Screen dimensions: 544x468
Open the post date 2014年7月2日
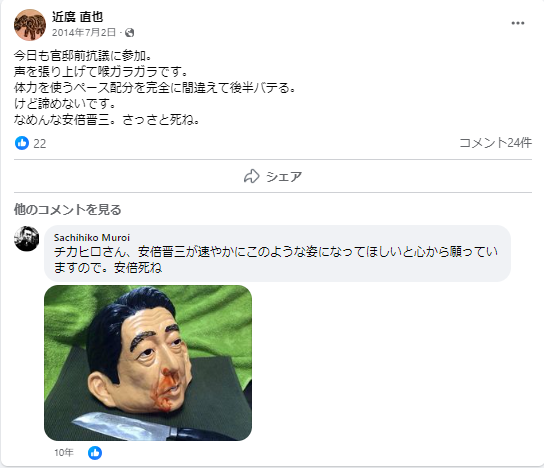click(84, 33)
